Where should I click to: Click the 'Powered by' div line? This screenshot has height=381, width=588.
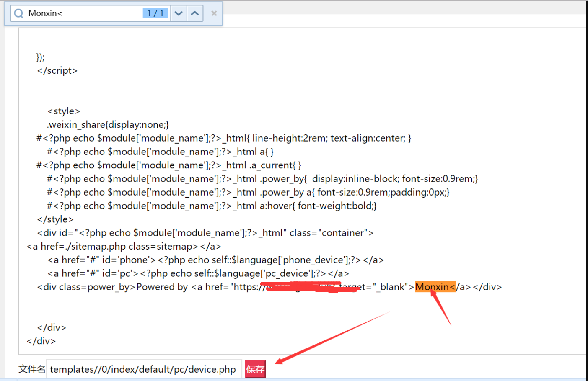tap(269, 287)
